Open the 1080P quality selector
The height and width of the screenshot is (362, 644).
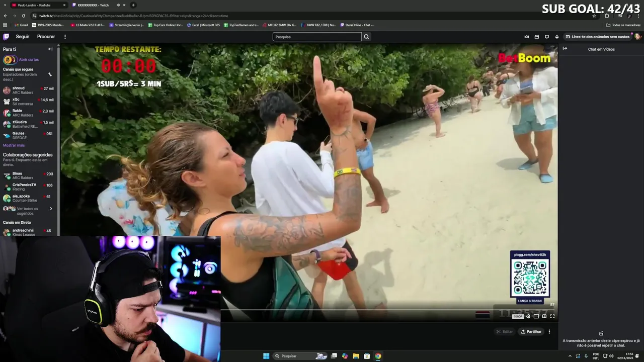(518, 316)
